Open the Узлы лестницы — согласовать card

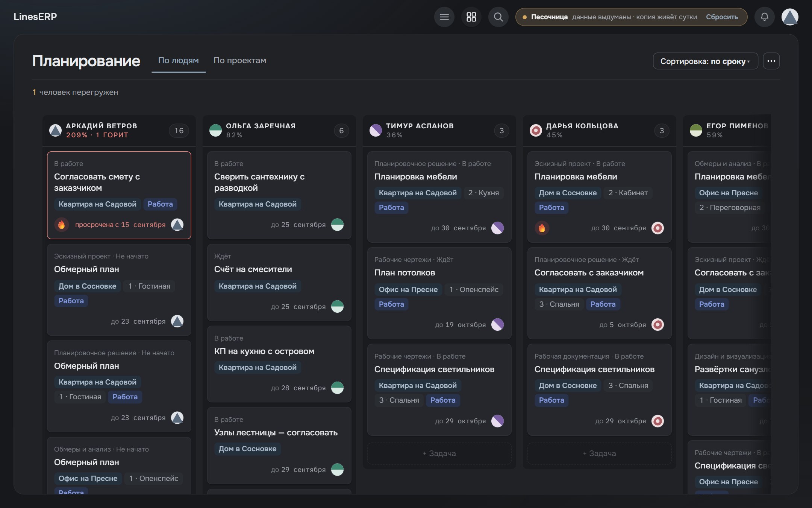(x=279, y=446)
